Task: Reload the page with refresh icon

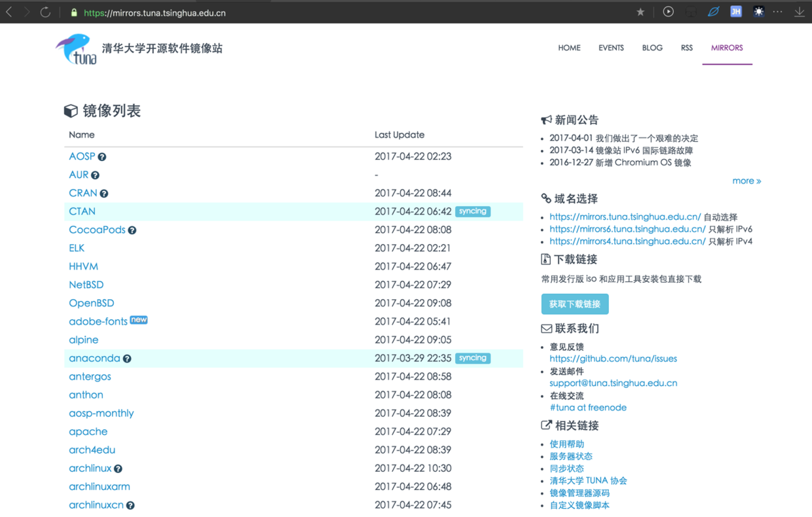Action: pos(45,12)
